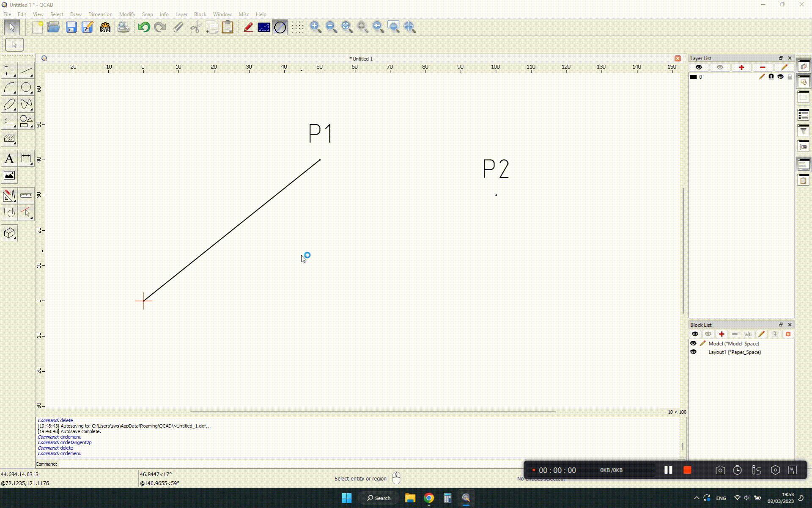Open the Text tool
This screenshot has width=812, height=508.
point(9,159)
